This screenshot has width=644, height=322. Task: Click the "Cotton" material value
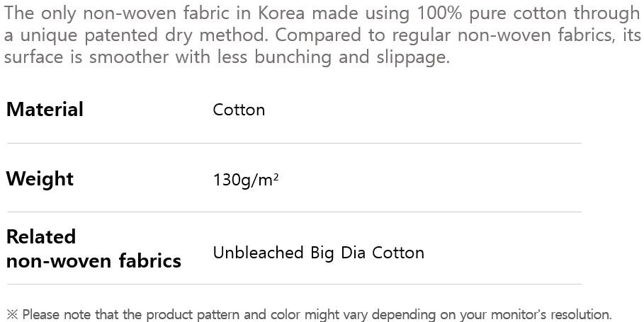click(x=239, y=110)
